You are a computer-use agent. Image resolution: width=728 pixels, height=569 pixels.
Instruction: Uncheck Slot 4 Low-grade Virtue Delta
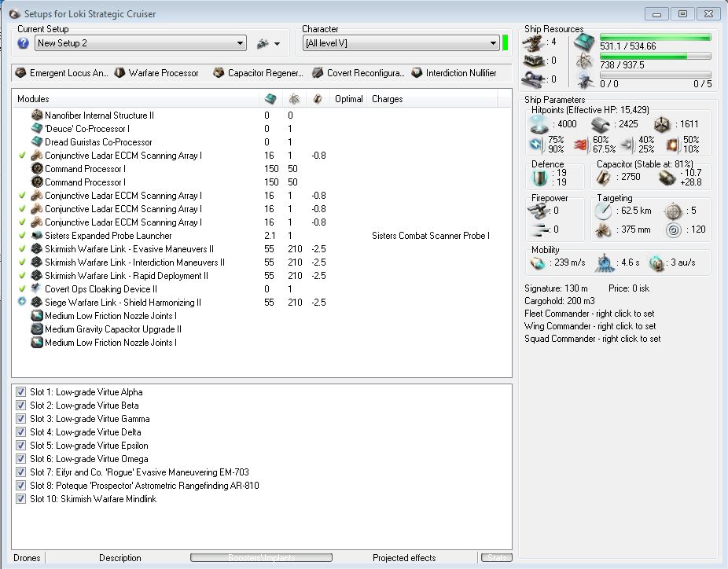(x=21, y=432)
